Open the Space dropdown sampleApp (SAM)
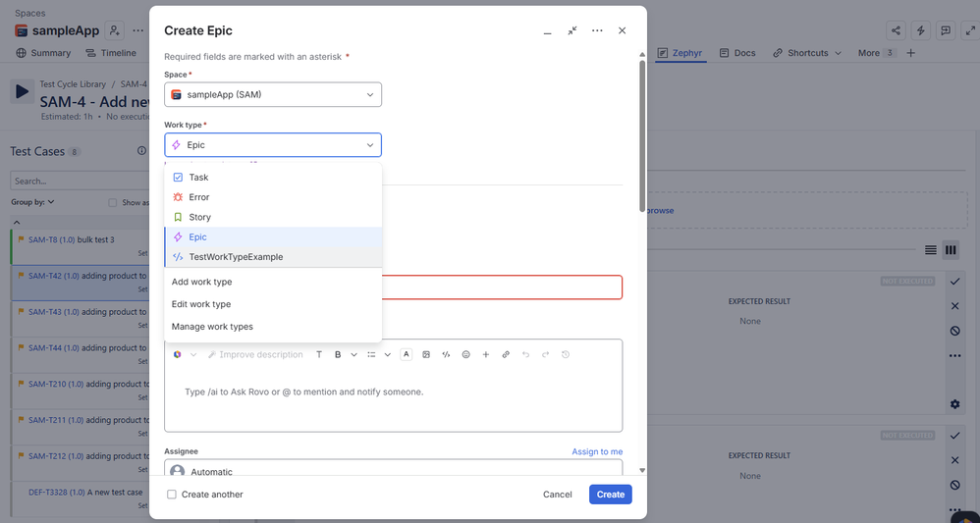Image resolution: width=980 pixels, height=523 pixels. pos(273,95)
